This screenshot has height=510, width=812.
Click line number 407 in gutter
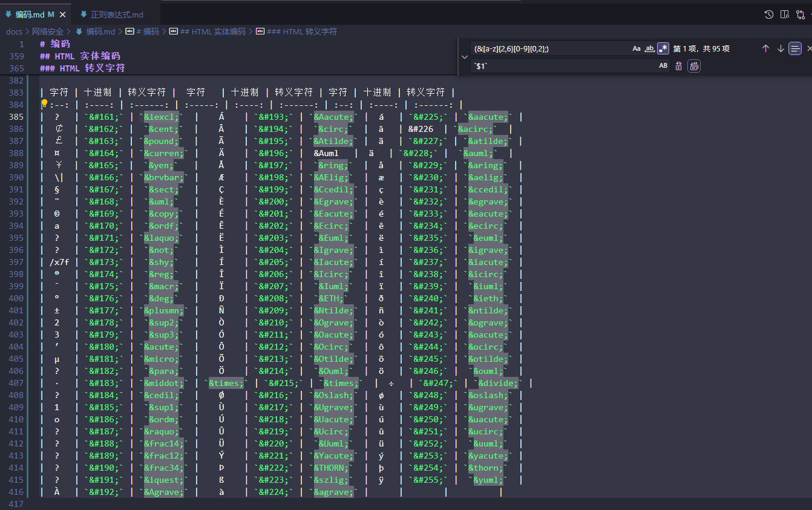[17, 382]
